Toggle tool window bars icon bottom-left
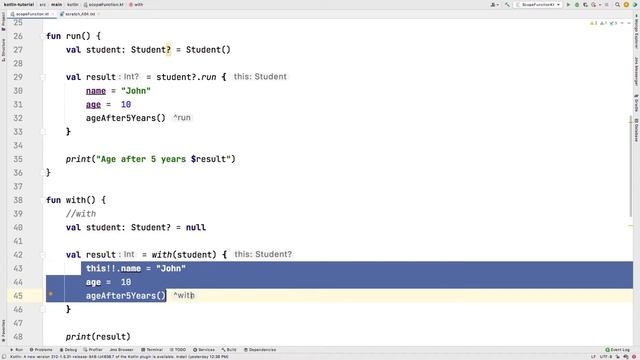The width and height of the screenshot is (640, 360). pos(3,356)
